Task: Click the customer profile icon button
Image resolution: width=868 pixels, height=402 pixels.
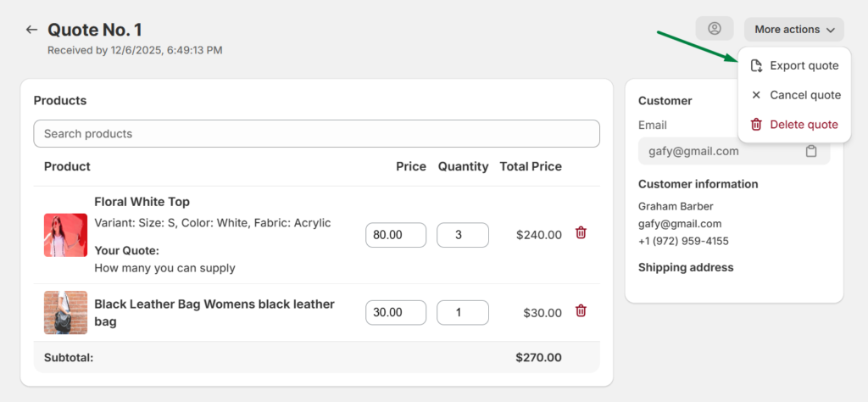Action: pos(714,29)
